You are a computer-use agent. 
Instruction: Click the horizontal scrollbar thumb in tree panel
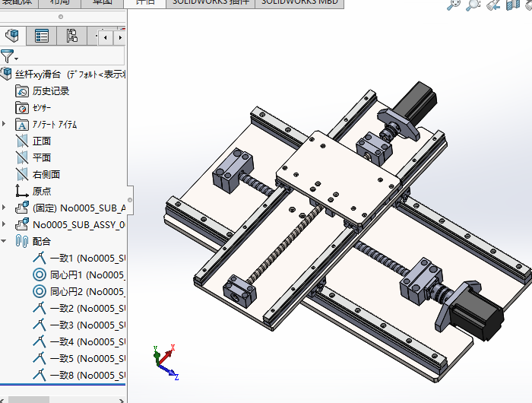(29, 400)
